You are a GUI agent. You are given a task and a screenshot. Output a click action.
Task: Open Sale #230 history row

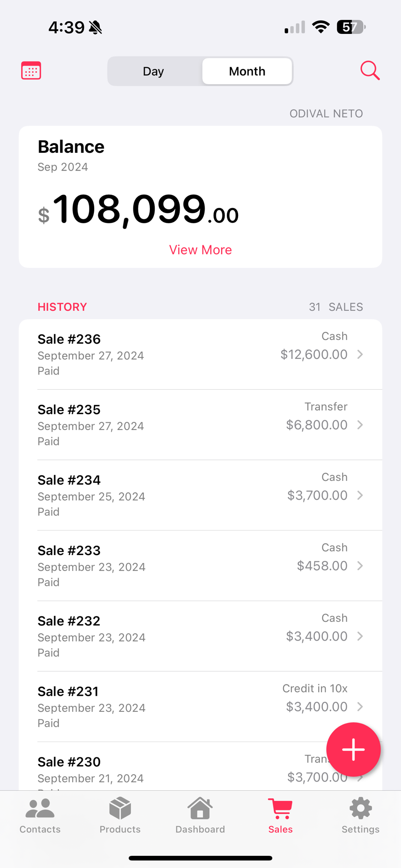click(x=200, y=766)
